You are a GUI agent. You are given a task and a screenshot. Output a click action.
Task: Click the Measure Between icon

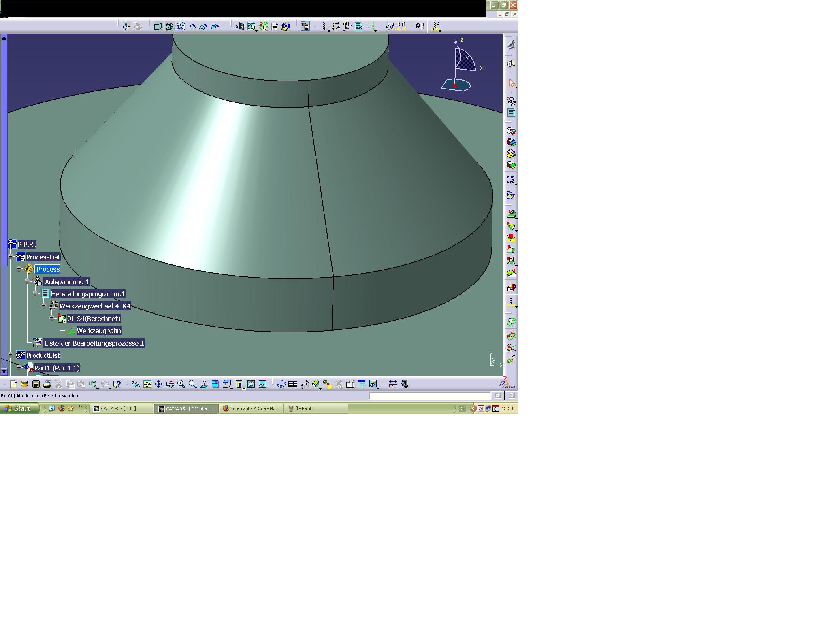point(393,384)
